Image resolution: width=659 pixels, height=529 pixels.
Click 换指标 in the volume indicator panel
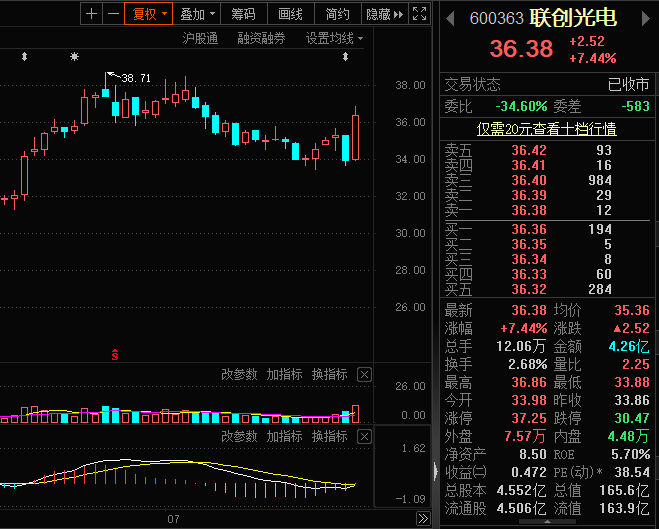[x=330, y=374]
